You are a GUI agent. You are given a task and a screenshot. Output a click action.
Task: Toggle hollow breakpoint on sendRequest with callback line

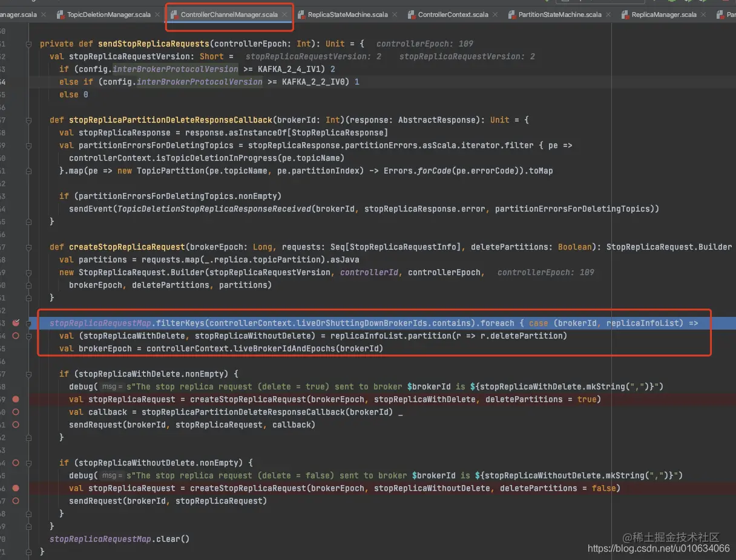coord(16,425)
